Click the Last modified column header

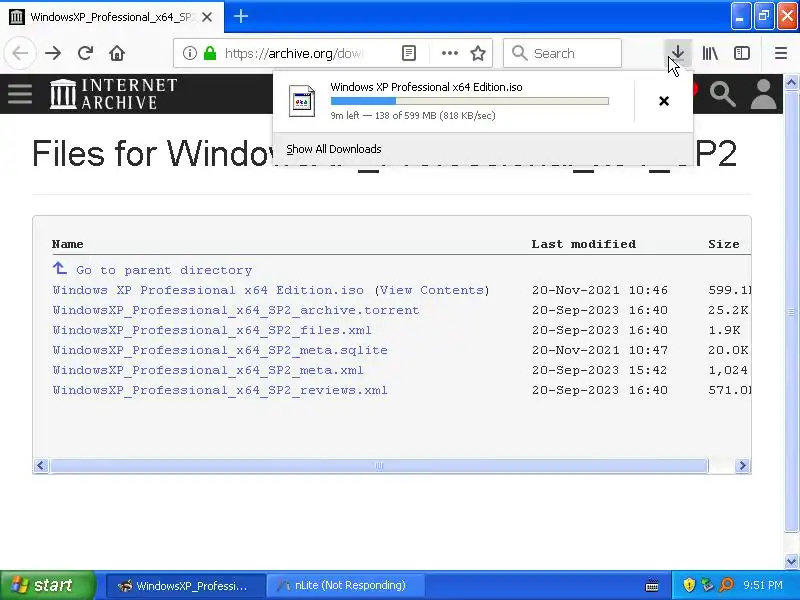(x=584, y=244)
